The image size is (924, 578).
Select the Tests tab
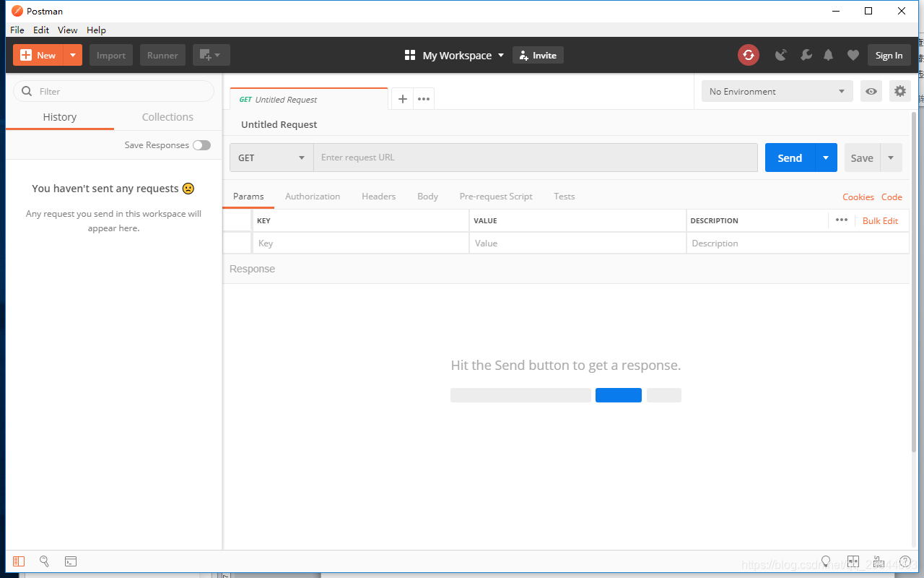[x=565, y=197]
